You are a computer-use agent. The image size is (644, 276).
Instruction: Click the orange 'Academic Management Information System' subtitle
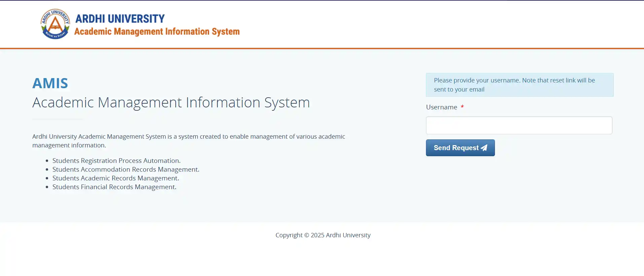pos(157,32)
